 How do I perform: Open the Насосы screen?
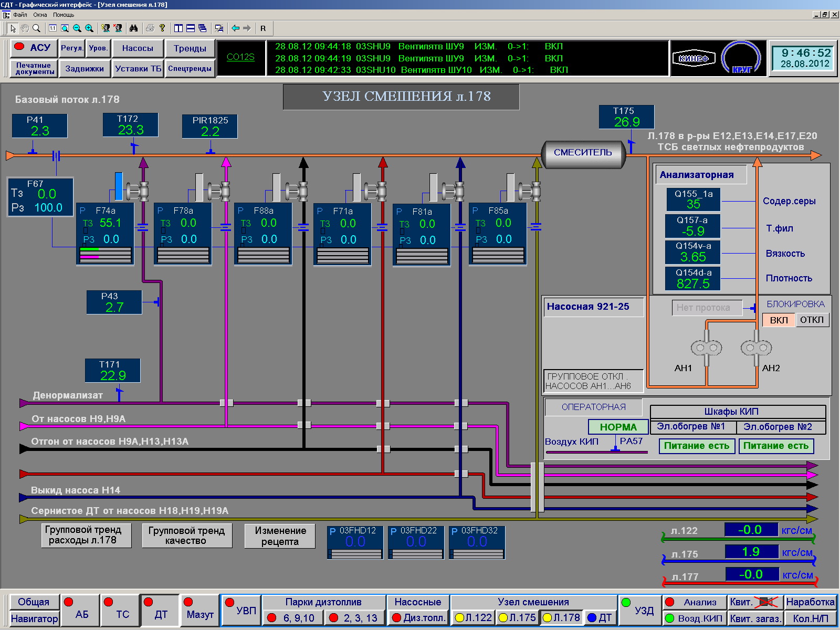138,48
